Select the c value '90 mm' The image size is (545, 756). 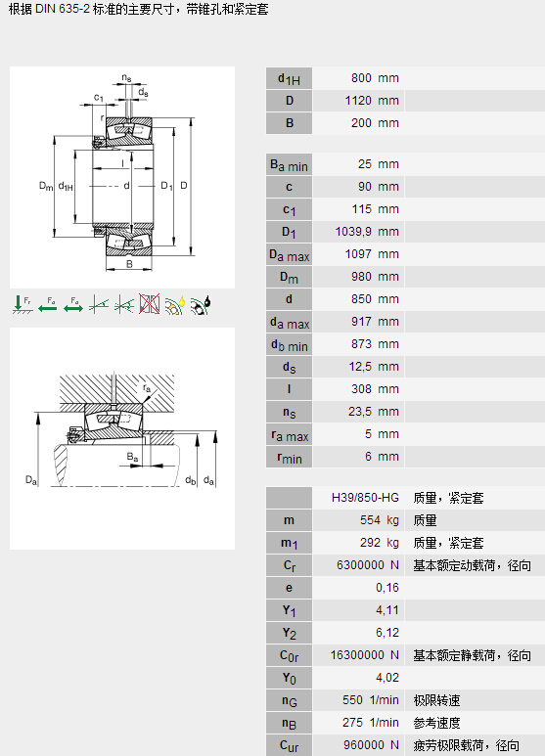pos(378,187)
